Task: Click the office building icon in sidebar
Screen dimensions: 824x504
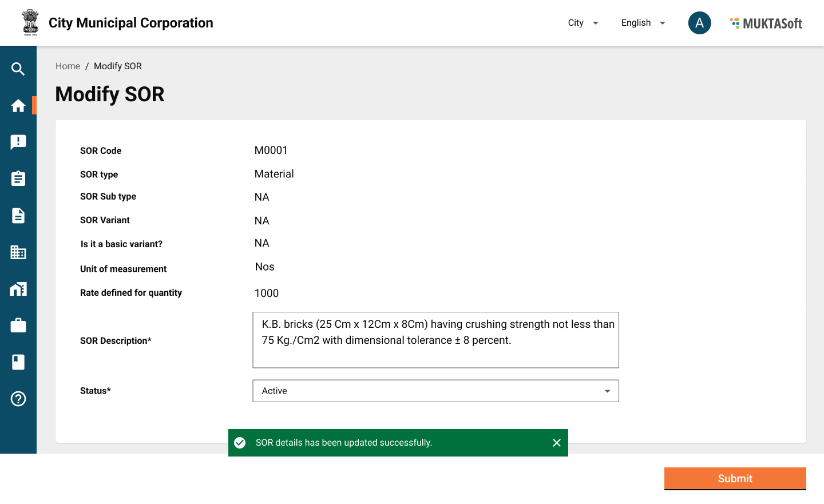Action: (x=18, y=252)
